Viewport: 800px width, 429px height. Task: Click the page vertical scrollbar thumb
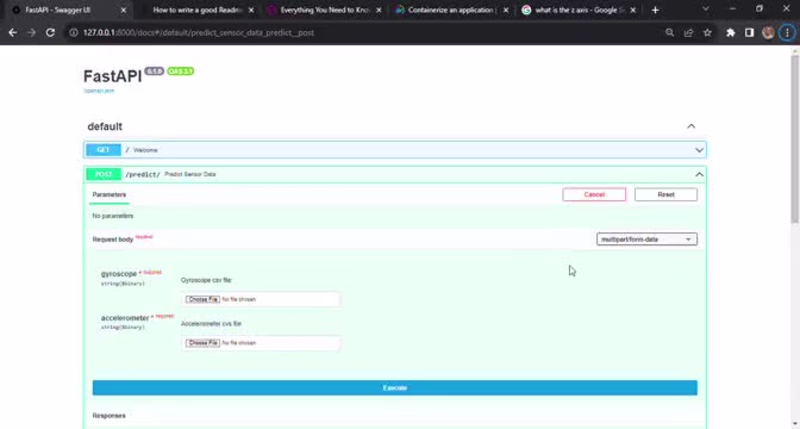[795, 138]
